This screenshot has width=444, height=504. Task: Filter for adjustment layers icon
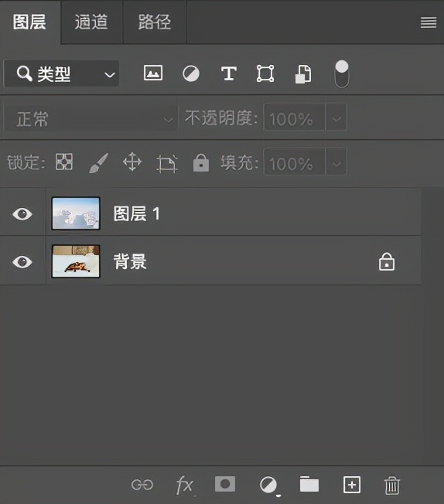pos(191,73)
